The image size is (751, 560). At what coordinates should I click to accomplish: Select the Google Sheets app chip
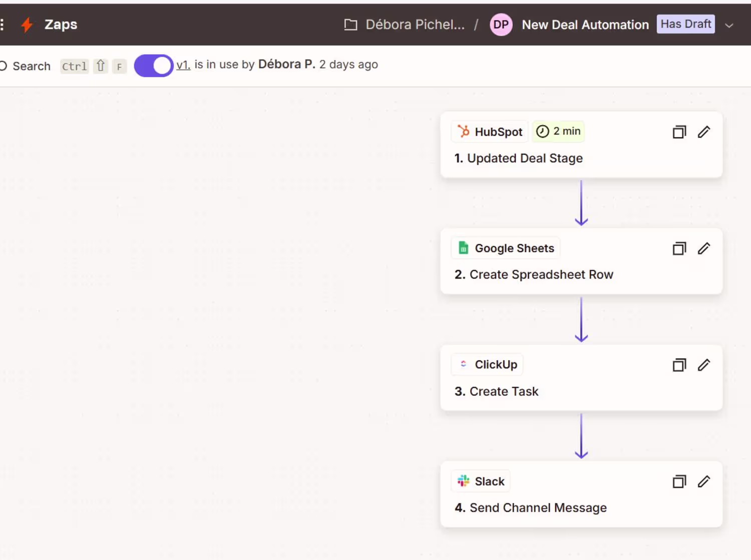(x=506, y=248)
